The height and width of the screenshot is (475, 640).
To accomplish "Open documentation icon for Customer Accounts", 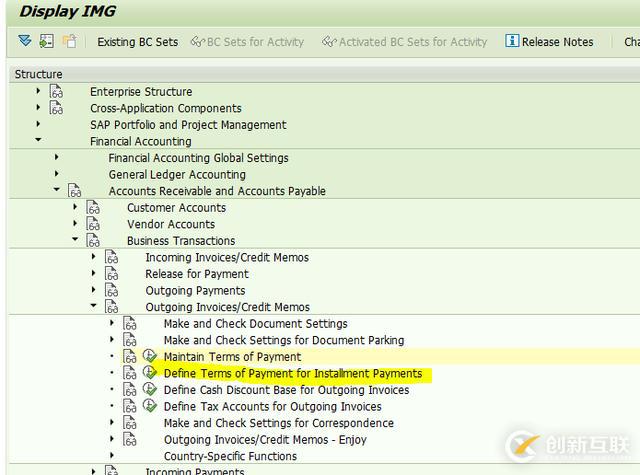I will click(93, 208).
